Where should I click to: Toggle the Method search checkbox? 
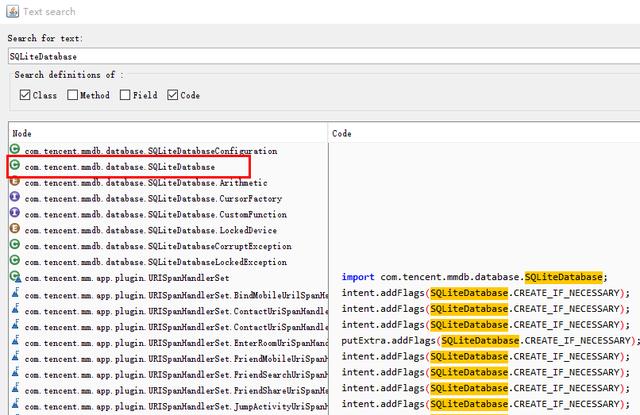[x=72, y=95]
